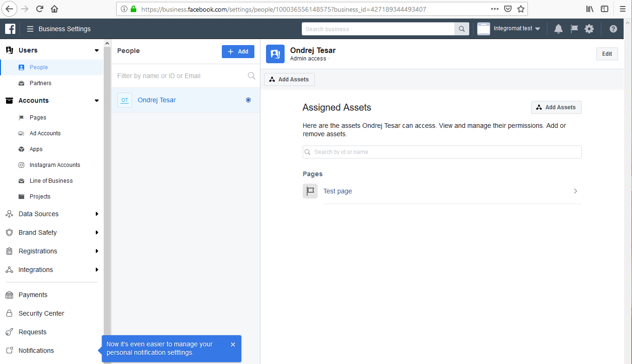Click the flag pages icon in header
The width and height of the screenshot is (632, 364).
click(x=574, y=29)
